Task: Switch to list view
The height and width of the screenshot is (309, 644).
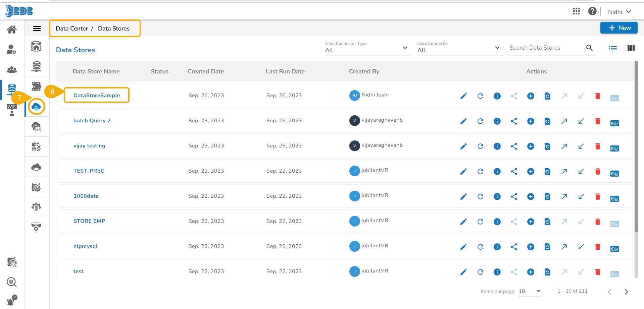Action: [613, 48]
